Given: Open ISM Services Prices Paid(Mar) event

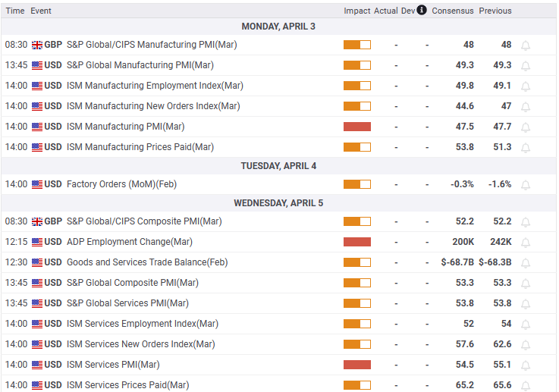Looking at the screenshot, I should pyautogui.click(x=128, y=385).
